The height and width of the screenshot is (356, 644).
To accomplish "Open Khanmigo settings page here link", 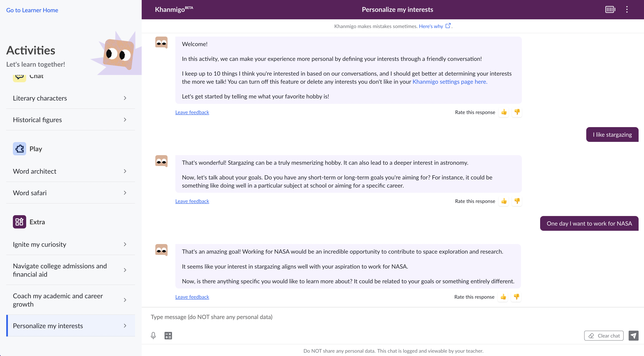I will coord(450,82).
